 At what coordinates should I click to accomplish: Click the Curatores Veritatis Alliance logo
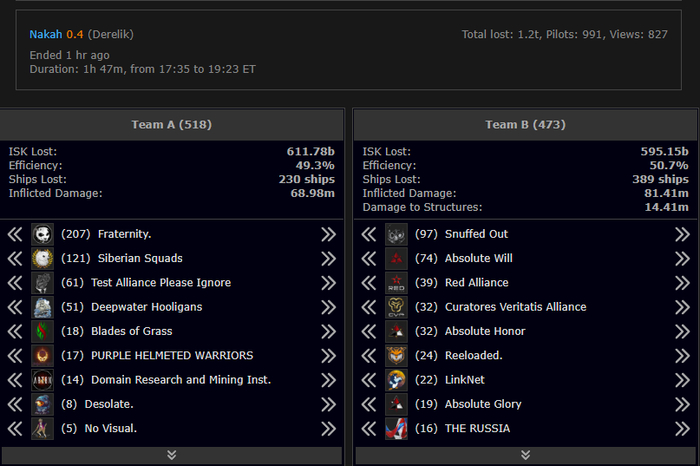coord(397,307)
